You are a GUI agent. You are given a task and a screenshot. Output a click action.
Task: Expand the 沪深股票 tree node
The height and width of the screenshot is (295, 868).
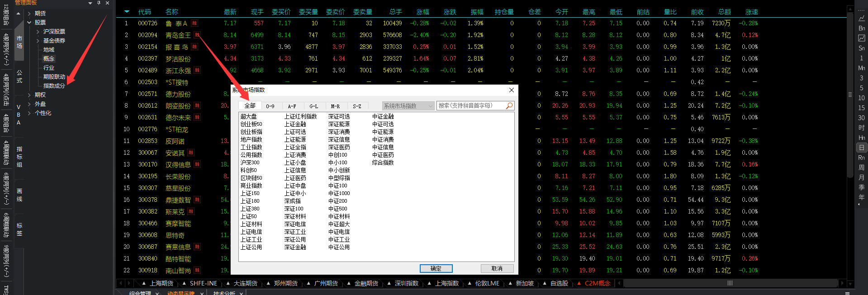[x=38, y=32]
